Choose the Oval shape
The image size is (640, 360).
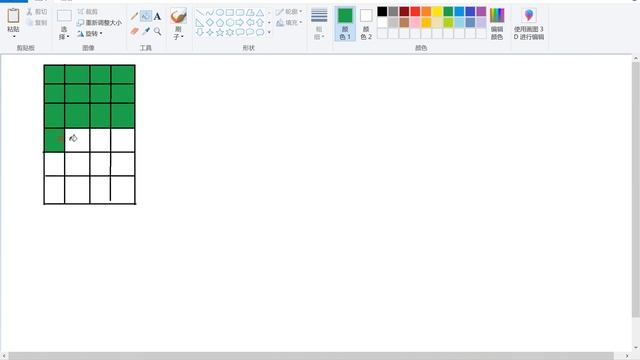pos(220,13)
